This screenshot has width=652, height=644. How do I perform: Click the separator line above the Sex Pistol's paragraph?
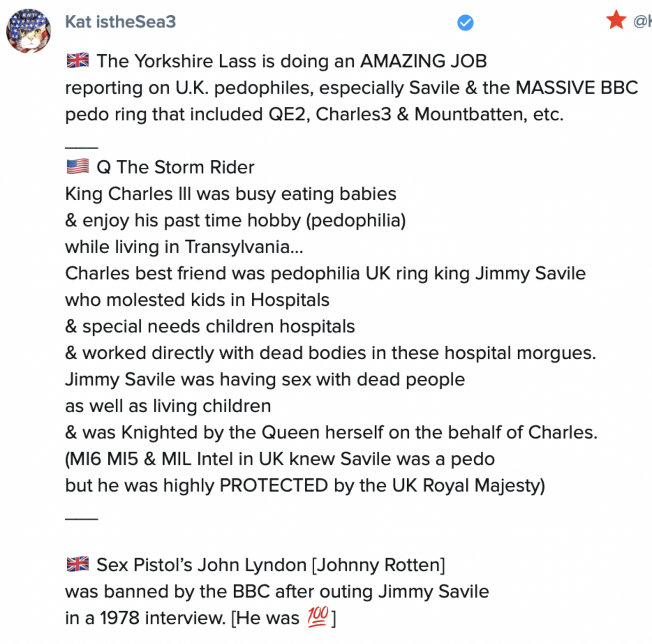pos(81,518)
